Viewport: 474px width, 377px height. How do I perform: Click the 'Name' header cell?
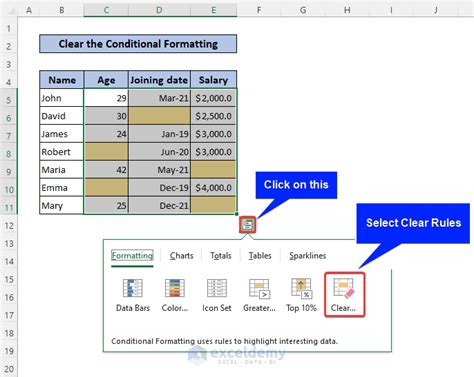(62, 80)
